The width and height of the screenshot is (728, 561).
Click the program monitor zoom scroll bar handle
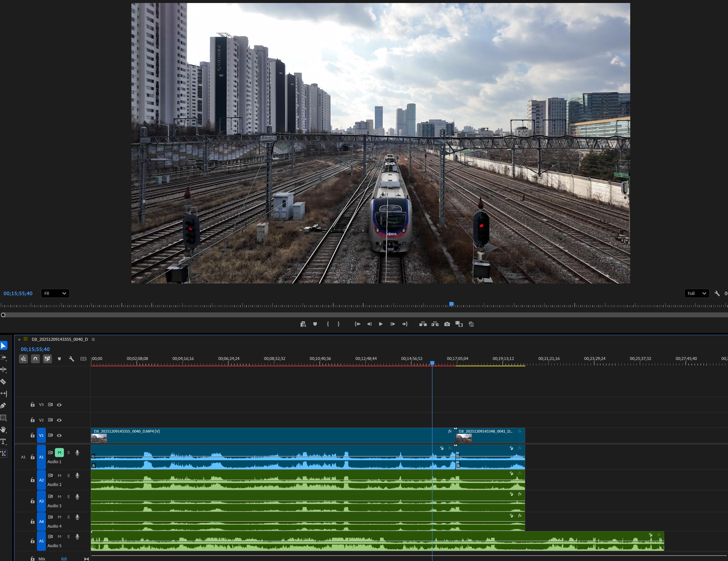(3, 315)
